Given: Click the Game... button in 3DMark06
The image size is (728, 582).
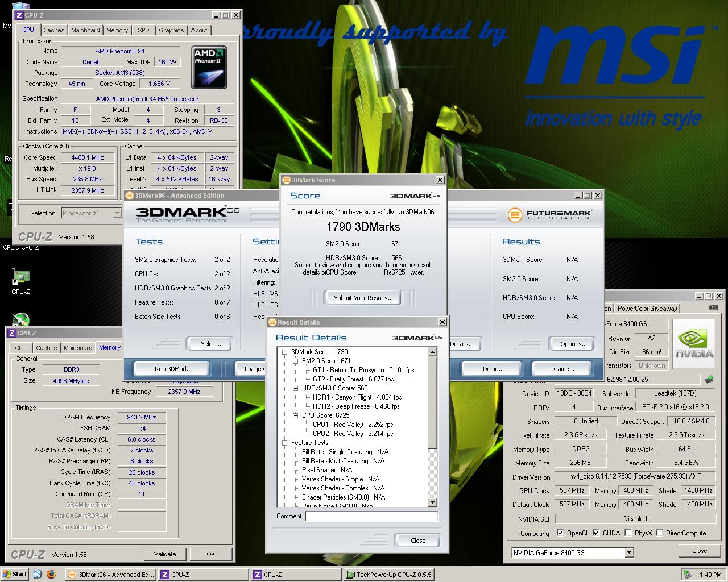Looking at the screenshot, I should click(x=564, y=369).
